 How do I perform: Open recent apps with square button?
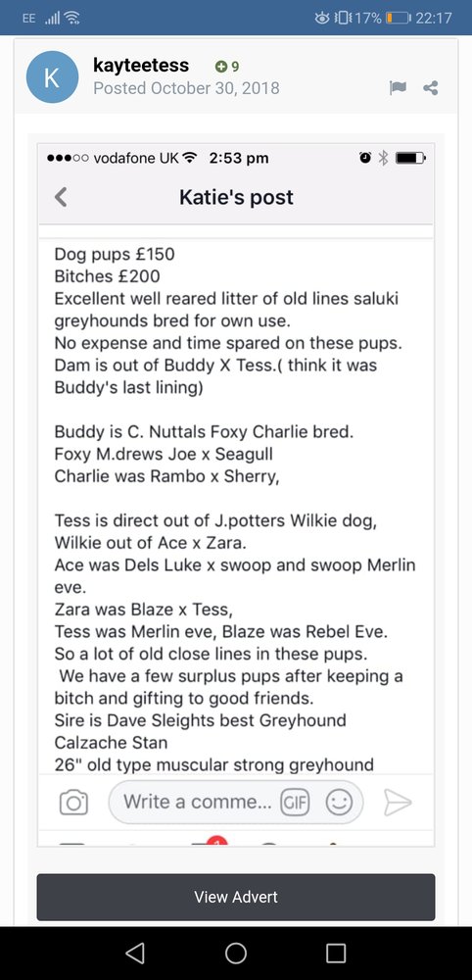pos(336,954)
